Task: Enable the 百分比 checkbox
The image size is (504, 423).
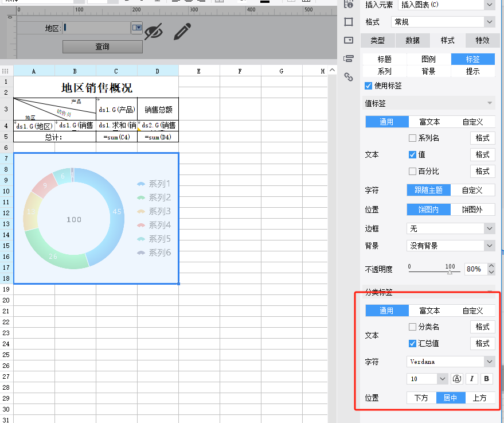Action: tap(412, 171)
